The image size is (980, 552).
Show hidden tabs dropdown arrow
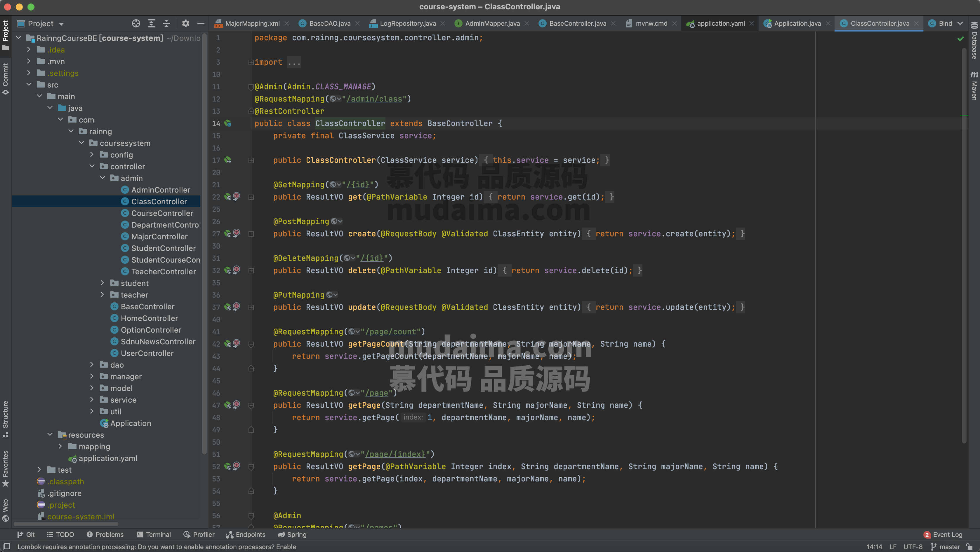coord(960,24)
